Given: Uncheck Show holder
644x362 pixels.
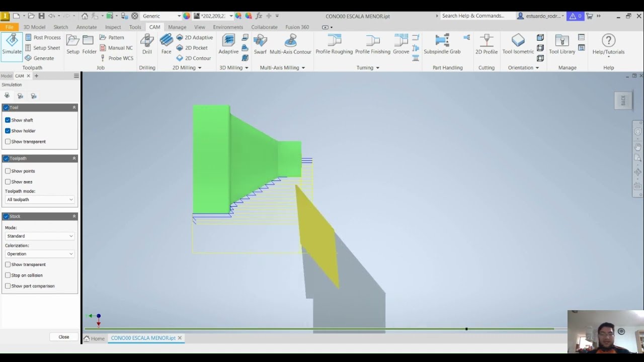Looking at the screenshot, I should point(8,131).
